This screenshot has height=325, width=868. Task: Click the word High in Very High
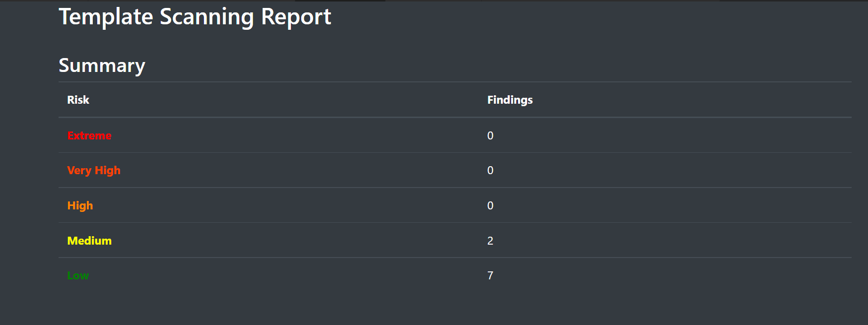[108, 171]
